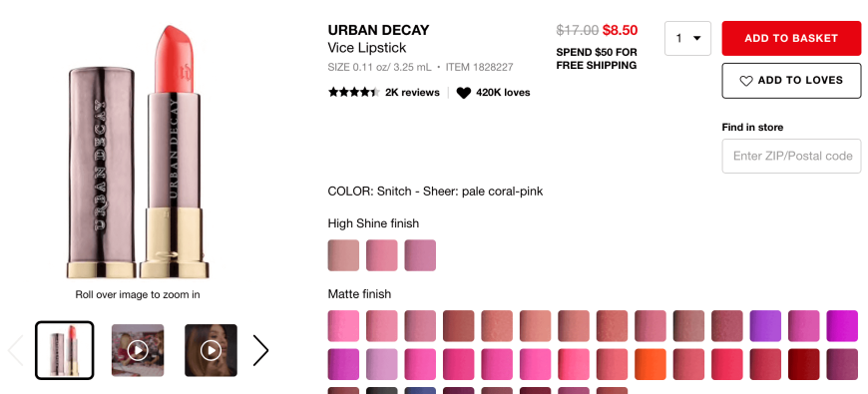The height and width of the screenshot is (394, 868).
Task: Play the first video thumbnail in the carousel
Action: [138, 350]
